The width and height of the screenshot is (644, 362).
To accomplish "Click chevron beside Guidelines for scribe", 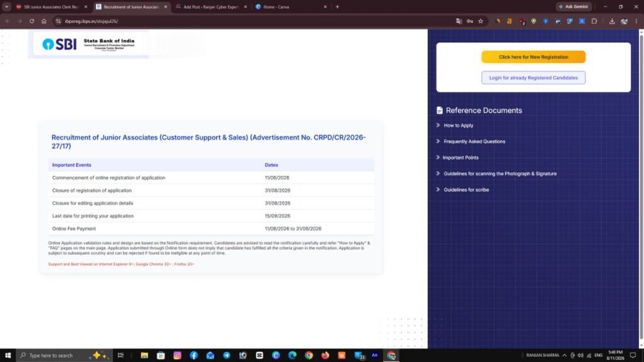I will pyautogui.click(x=438, y=190).
